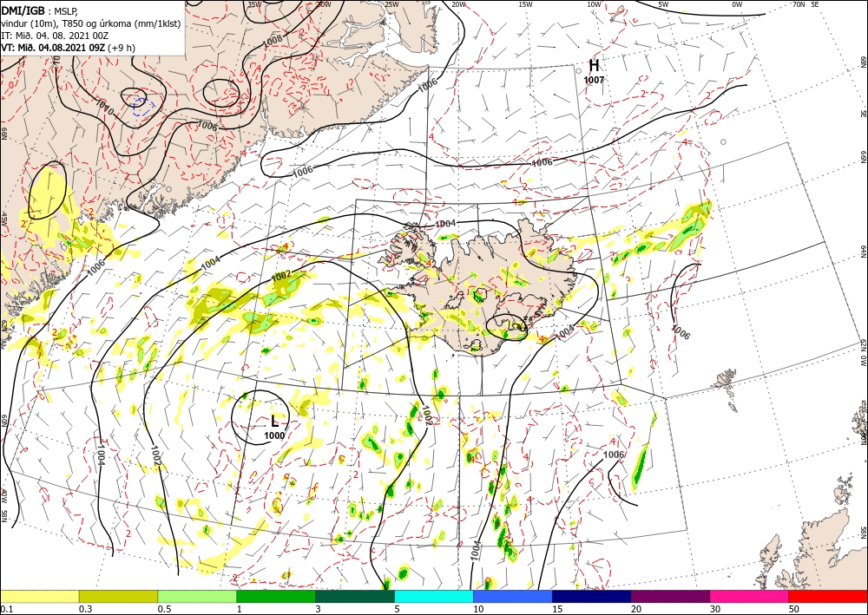Image resolution: width=868 pixels, height=615 pixels.
Task: Pick the blue 10–15 legend color segment
Action: pyautogui.click(x=513, y=596)
